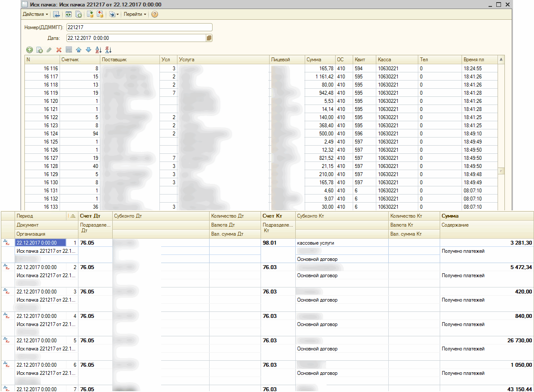Sort table ascending with А-Я icon
Viewport: 534px width, 392px height.
pyautogui.click(x=99, y=50)
